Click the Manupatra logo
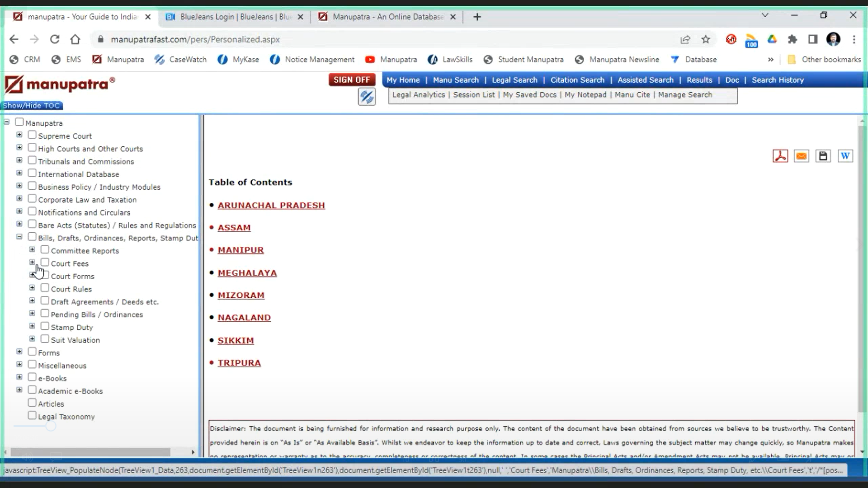868x488 pixels. click(60, 84)
